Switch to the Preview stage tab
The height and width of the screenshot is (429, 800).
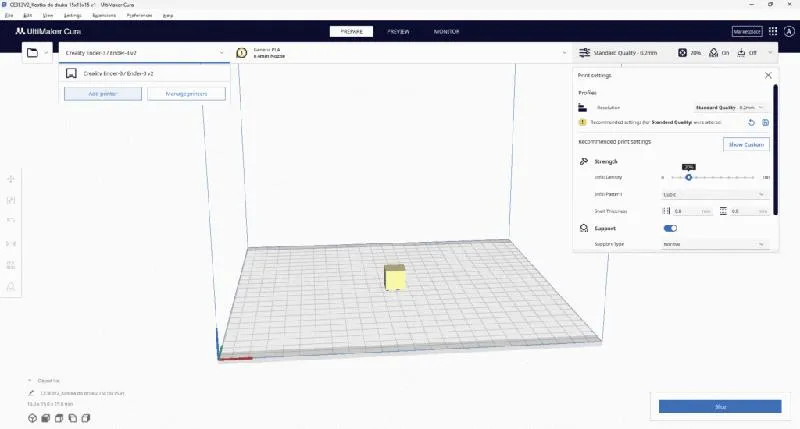tap(398, 32)
